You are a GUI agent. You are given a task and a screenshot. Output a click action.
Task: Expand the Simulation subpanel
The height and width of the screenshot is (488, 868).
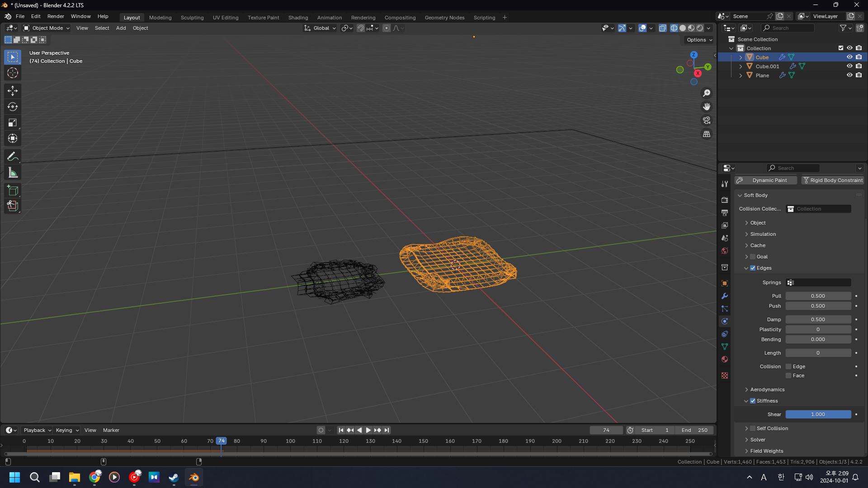[x=763, y=234]
